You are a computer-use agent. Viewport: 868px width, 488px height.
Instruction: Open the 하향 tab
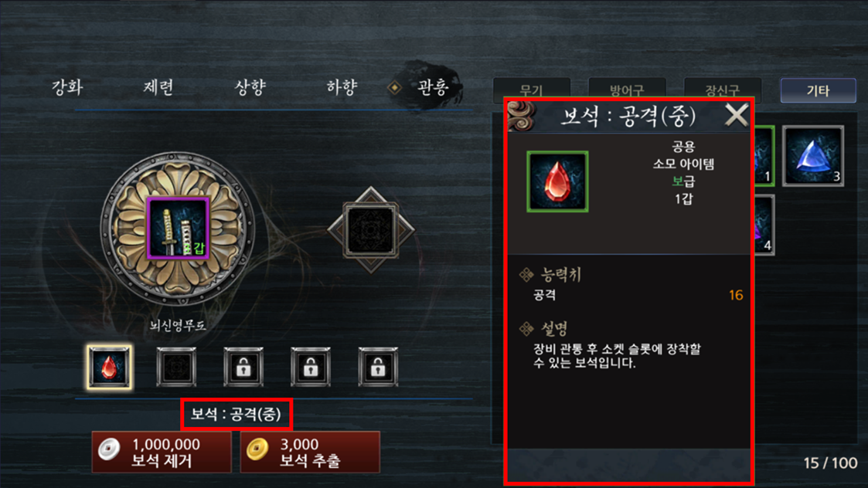coord(342,86)
